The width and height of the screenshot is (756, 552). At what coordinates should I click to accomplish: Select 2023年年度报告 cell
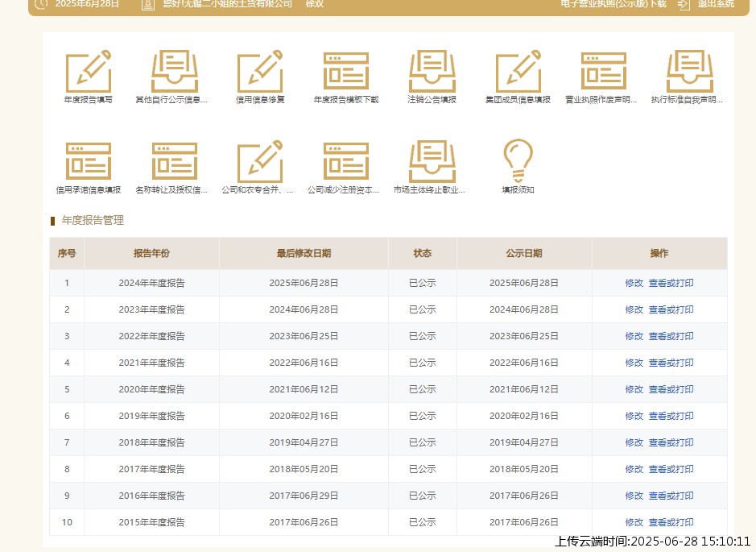click(152, 309)
